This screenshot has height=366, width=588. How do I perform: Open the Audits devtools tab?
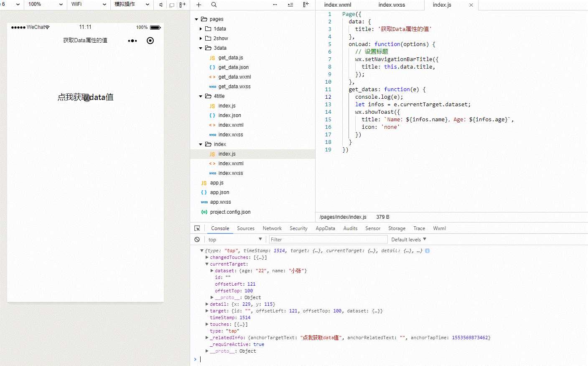[x=350, y=228]
